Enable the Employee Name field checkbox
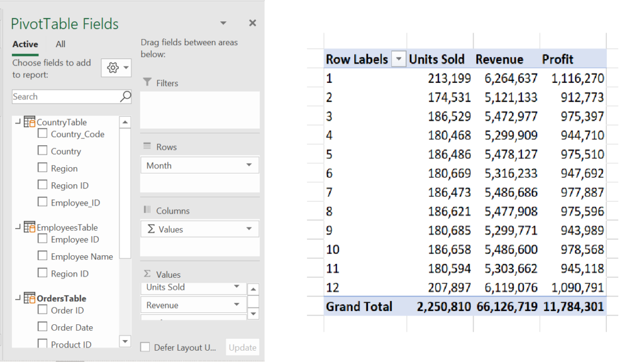Image resolution: width=644 pixels, height=362 pixels. click(43, 256)
